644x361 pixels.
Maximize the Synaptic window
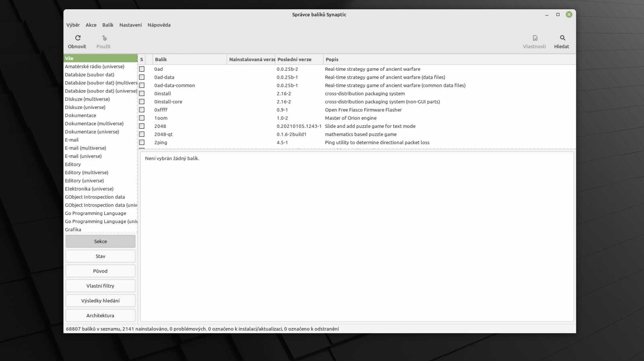tap(558, 14)
